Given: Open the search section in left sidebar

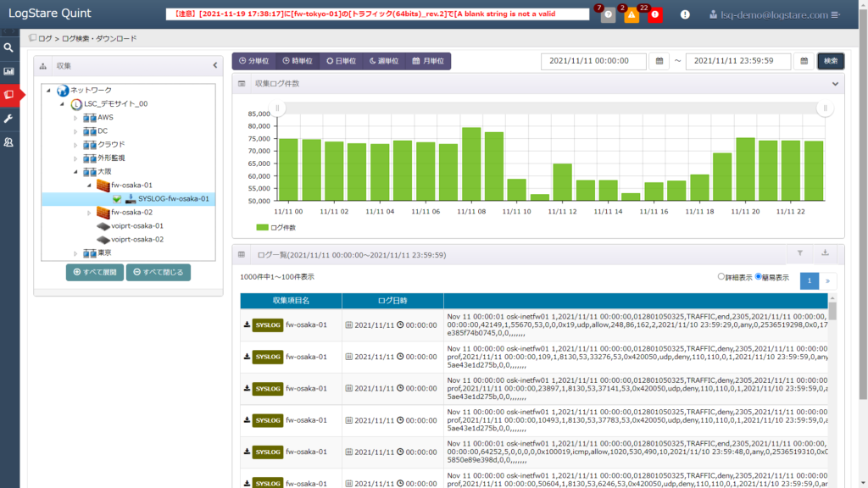Looking at the screenshot, I should [8, 48].
